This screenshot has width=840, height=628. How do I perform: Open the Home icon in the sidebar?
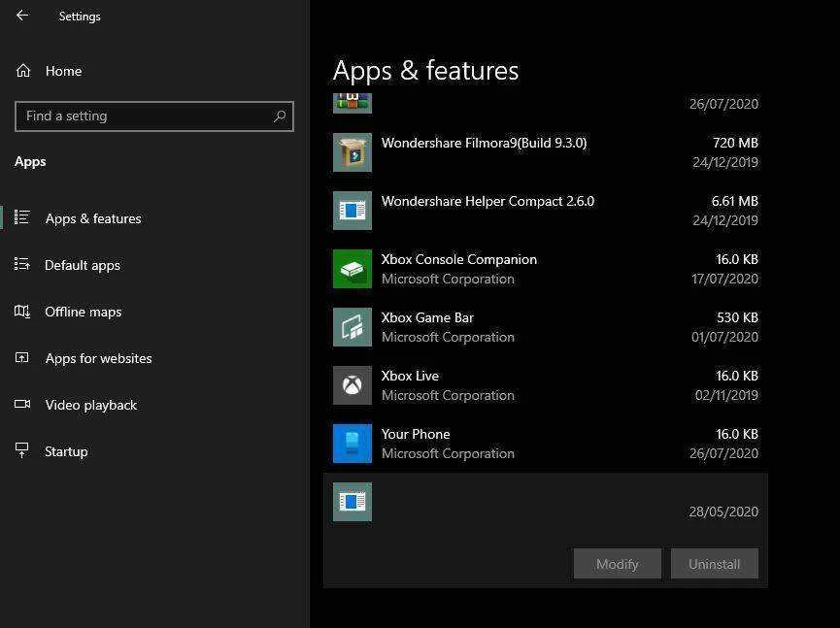tap(23, 71)
